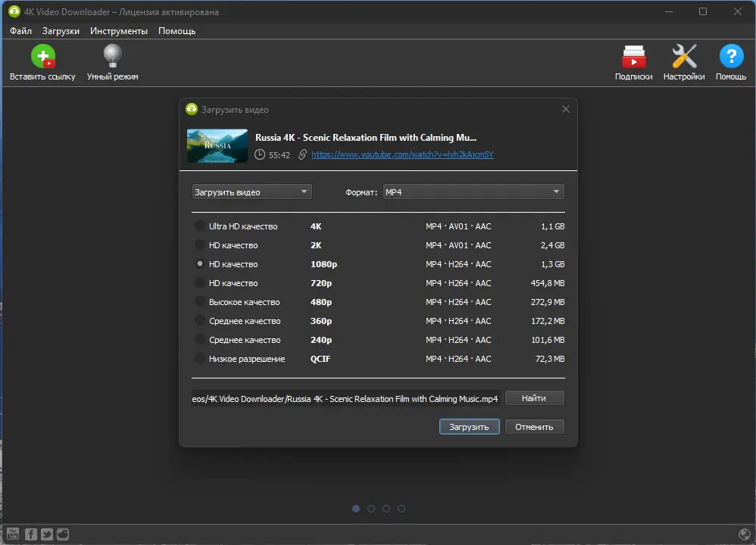Click the Paste Link green plus icon
756x545 pixels.
[43, 56]
